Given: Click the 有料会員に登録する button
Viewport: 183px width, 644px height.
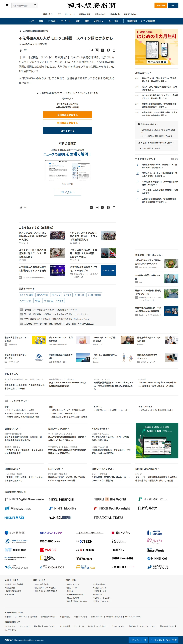Looking at the screenshot, I should coord(67,115).
